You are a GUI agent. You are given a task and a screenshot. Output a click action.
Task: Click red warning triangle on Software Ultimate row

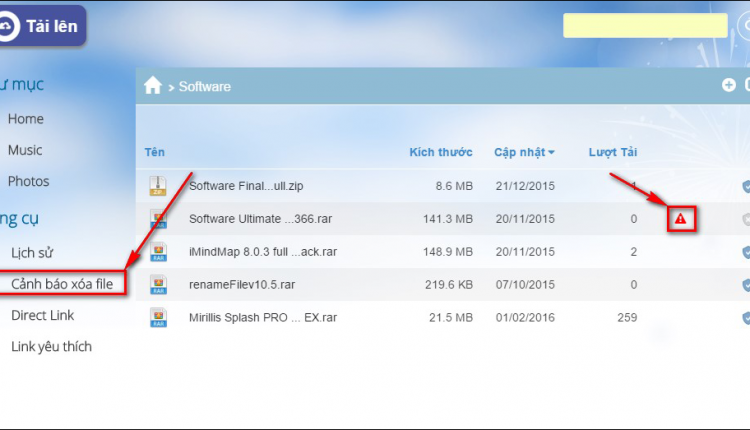click(680, 219)
